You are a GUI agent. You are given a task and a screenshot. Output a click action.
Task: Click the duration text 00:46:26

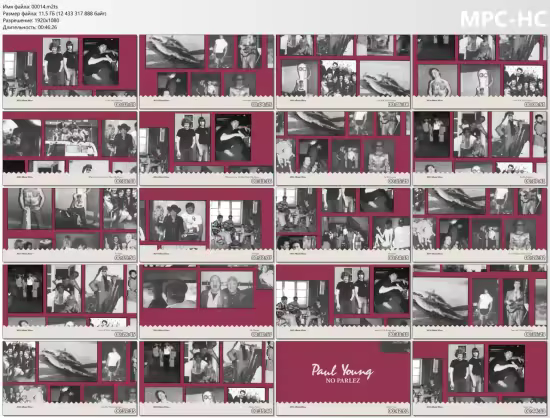(47, 27)
